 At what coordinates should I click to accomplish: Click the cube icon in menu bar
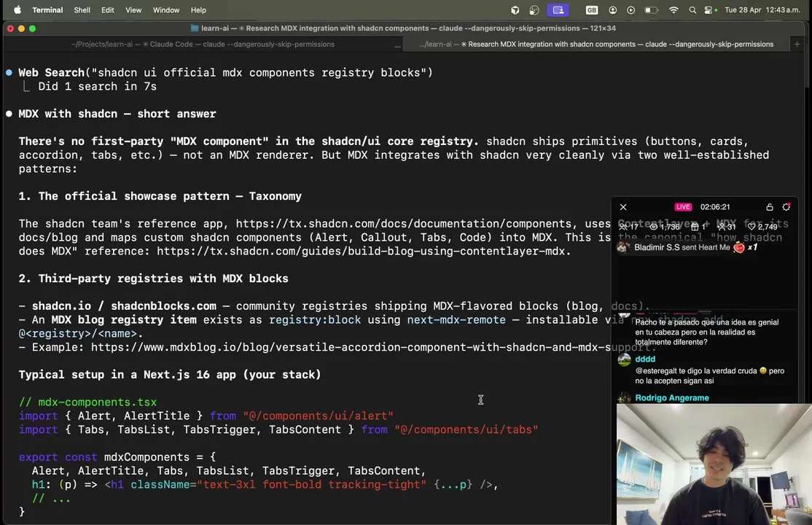tap(515, 10)
